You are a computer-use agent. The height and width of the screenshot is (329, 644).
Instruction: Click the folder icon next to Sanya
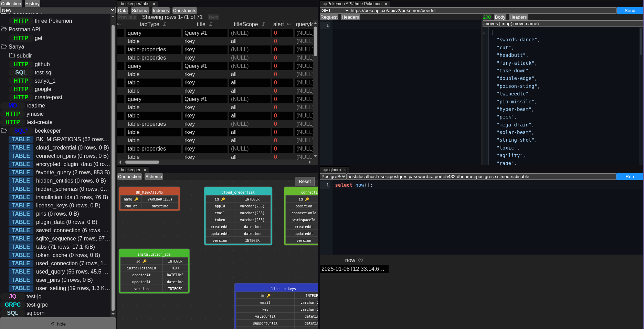pos(4,47)
